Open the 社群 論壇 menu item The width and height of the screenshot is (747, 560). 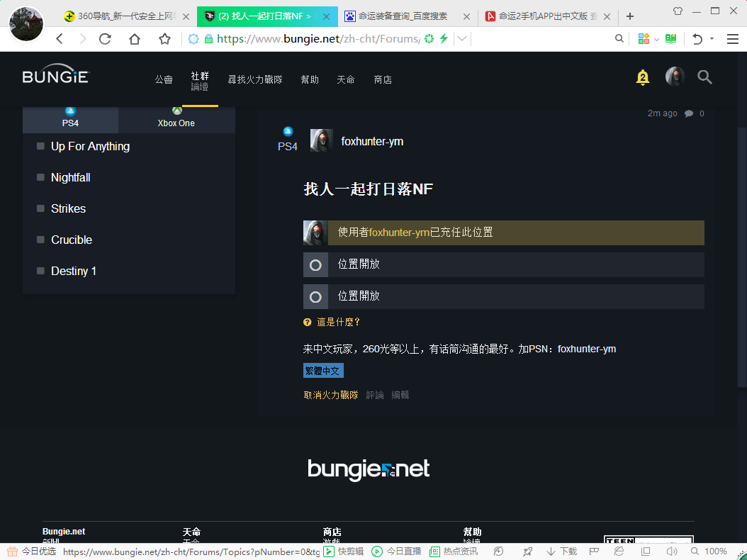tap(200, 81)
